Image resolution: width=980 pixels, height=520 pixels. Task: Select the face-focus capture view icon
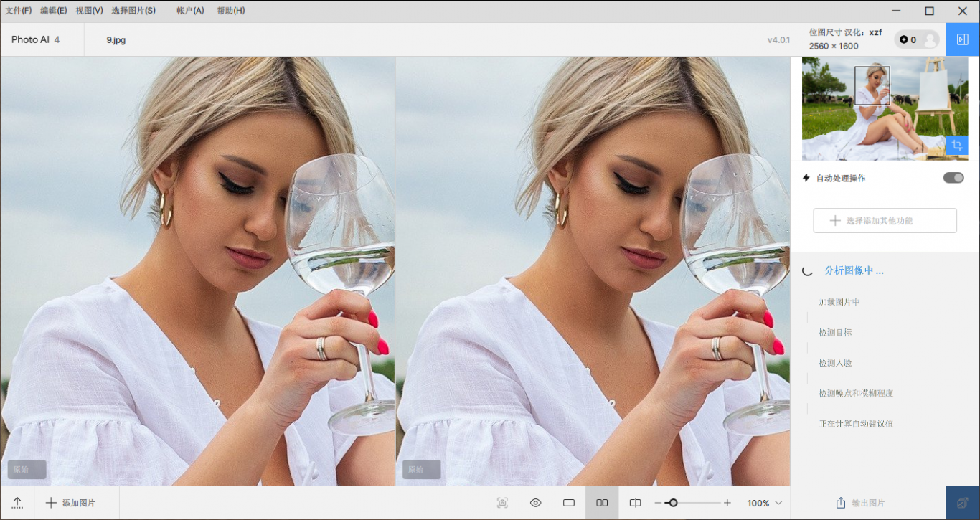(502, 503)
